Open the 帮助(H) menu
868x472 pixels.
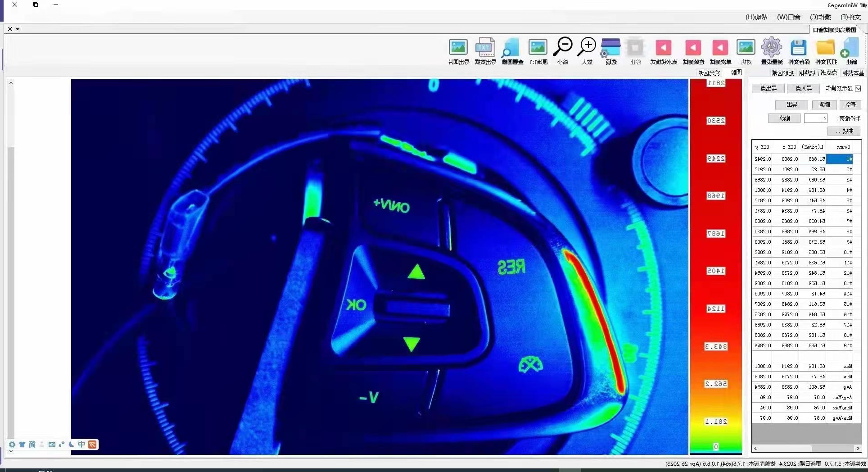[x=757, y=17]
